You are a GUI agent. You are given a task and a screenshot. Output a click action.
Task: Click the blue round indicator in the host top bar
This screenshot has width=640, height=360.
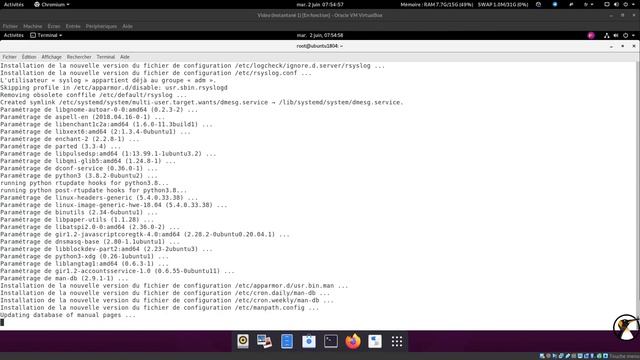point(555,4)
